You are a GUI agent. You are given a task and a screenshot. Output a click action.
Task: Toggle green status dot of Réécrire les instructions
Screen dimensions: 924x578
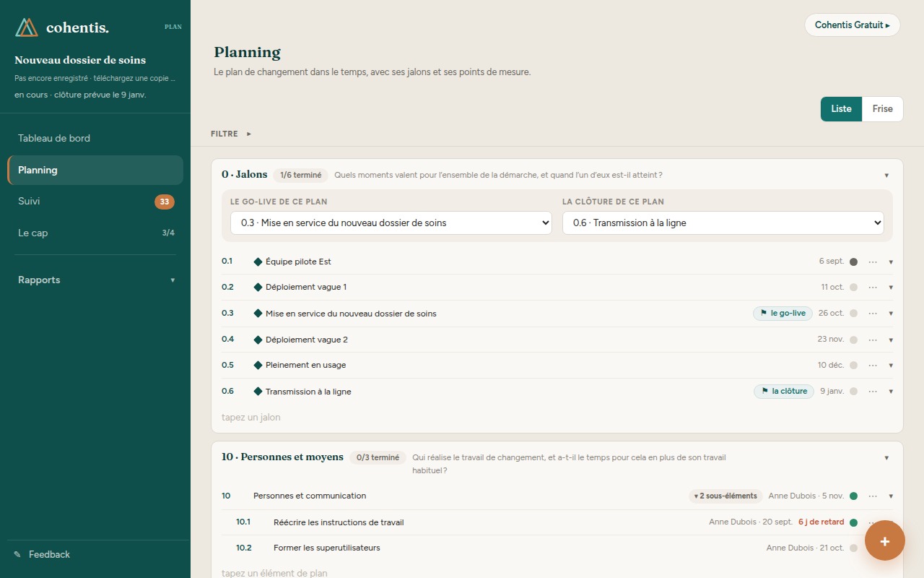853,522
